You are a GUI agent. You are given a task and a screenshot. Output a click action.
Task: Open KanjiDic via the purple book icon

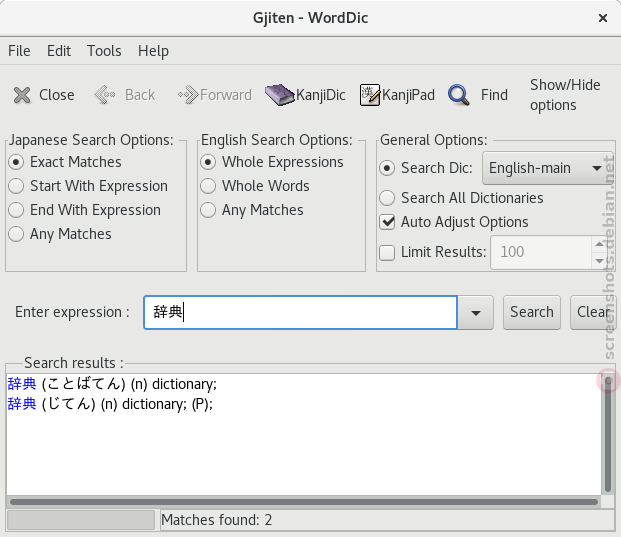coord(280,95)
